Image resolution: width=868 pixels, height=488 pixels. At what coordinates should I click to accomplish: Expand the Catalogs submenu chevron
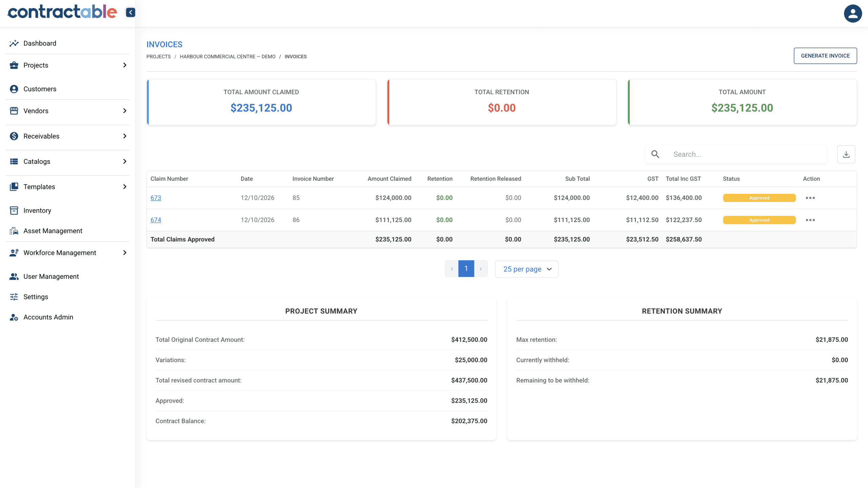click(x=125, y=161)
